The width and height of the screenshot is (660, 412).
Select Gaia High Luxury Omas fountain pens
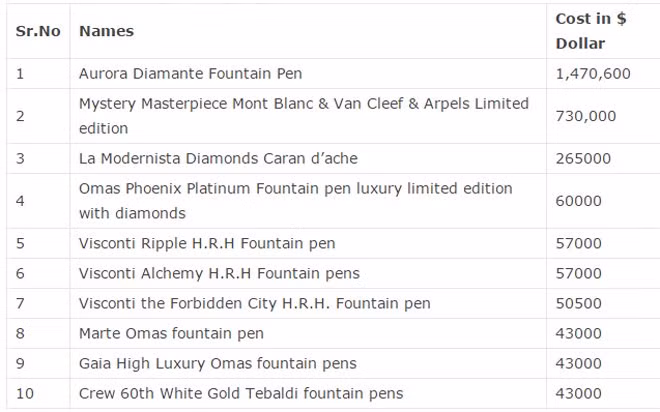pyautogui.click(x=217, y=363)
